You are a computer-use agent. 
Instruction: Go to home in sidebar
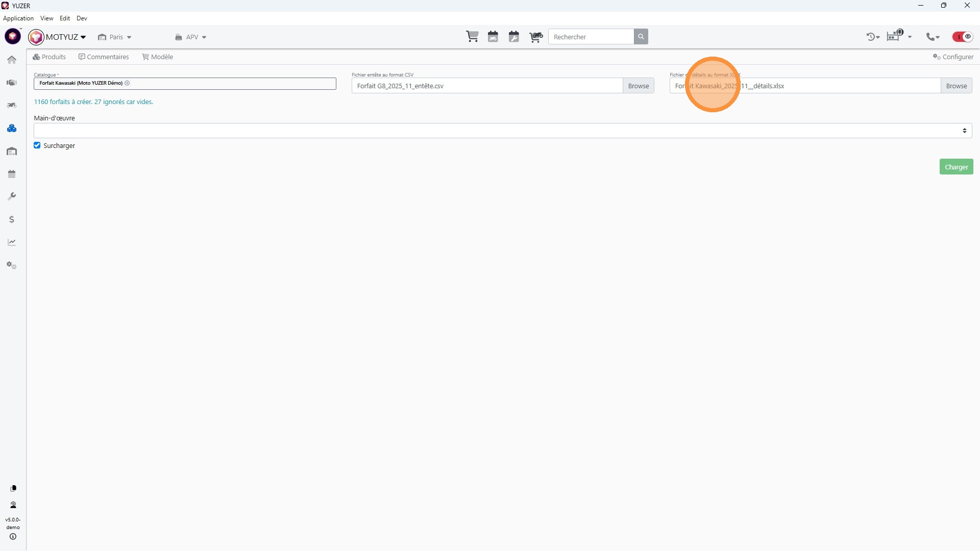pos(12,60)
